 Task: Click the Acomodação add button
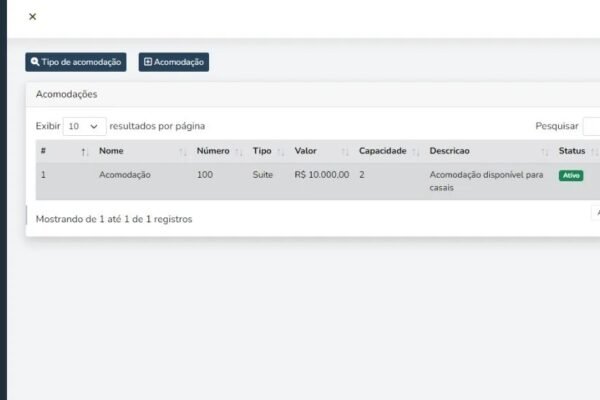(174, 62)
